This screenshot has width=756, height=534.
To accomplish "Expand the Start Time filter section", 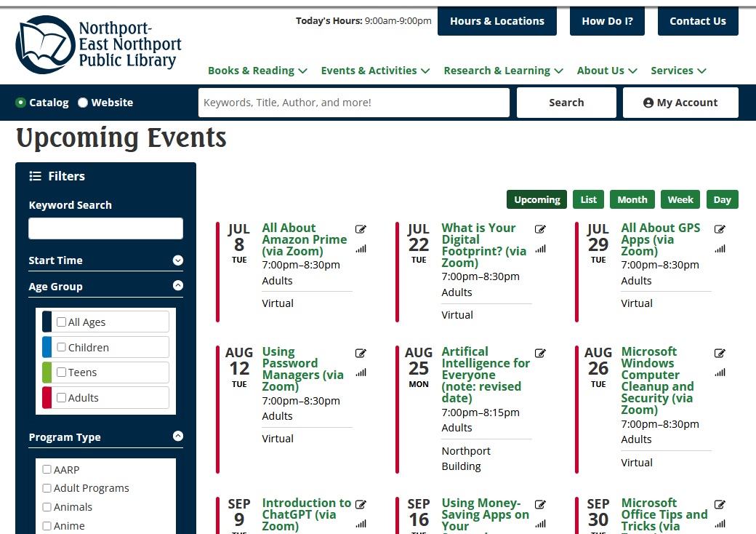I will [178, 260].
